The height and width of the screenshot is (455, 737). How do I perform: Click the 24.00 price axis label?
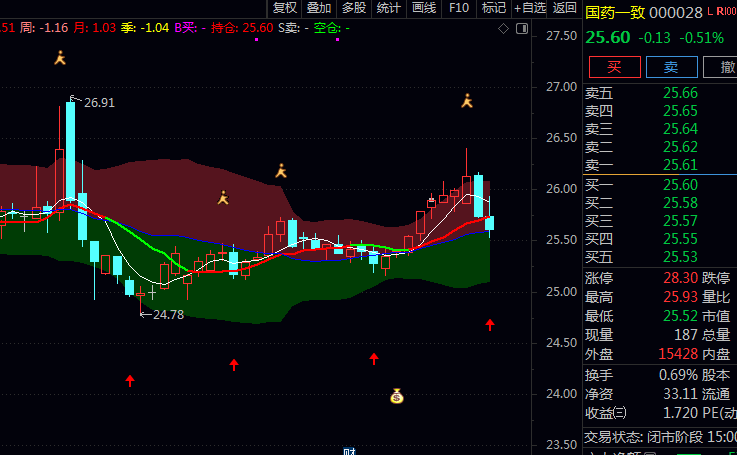click(561, 394)
